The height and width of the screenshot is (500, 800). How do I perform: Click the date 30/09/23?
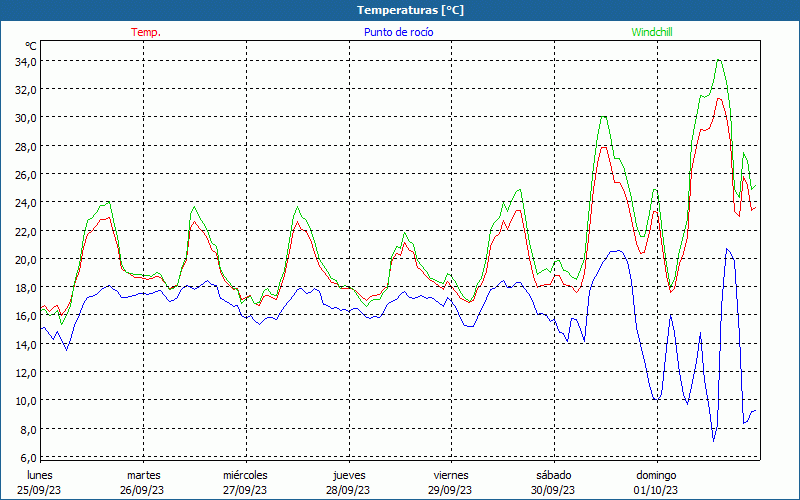553,490
